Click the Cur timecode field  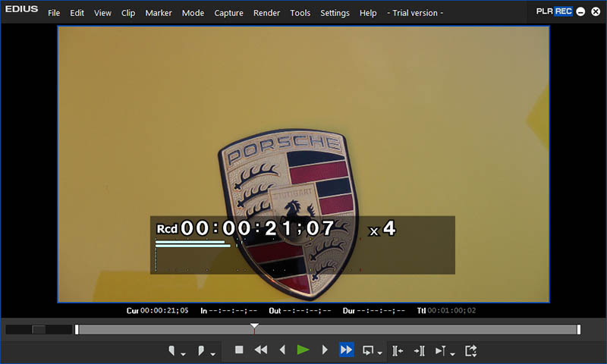point(157,310)
